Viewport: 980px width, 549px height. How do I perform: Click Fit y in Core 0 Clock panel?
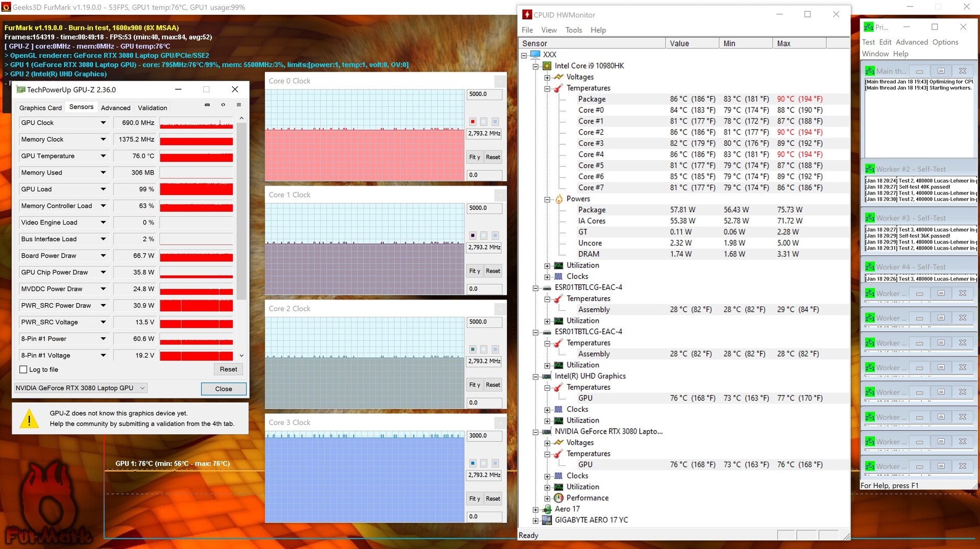click(x=475, y=157)
